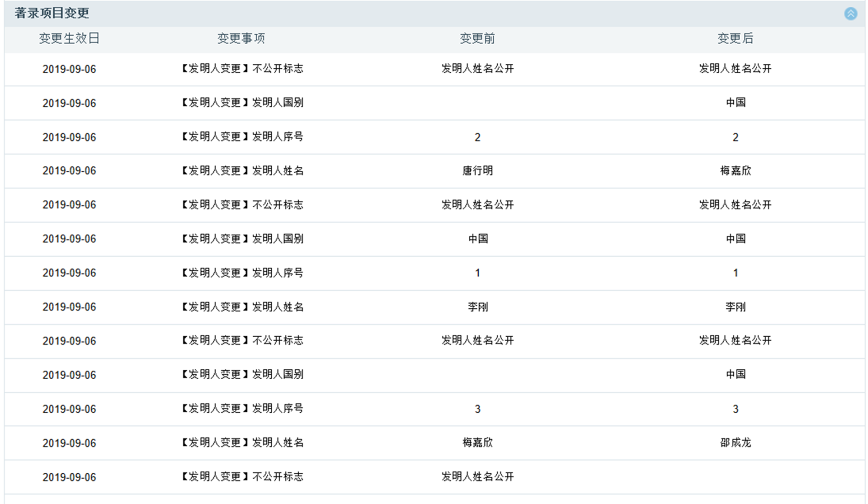This screenshot has height=504, width=868.
Task: Click 不公开标志 item in the first table row
Action: coord(242,69)
